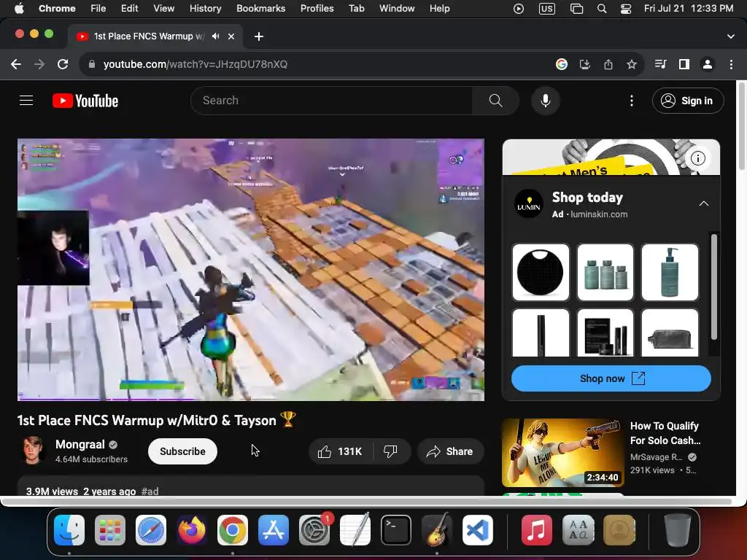Open Chrome profile avatar
This screenshot has height=560, width=747.
point(708,64)
